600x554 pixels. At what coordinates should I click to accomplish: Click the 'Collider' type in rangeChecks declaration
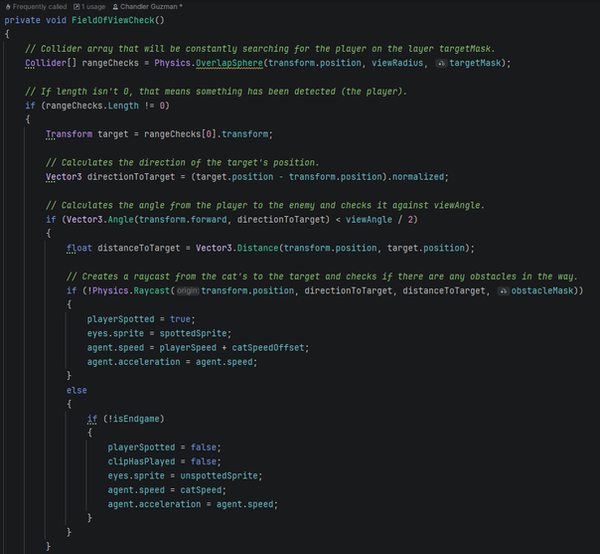click(x=46, y=63)
